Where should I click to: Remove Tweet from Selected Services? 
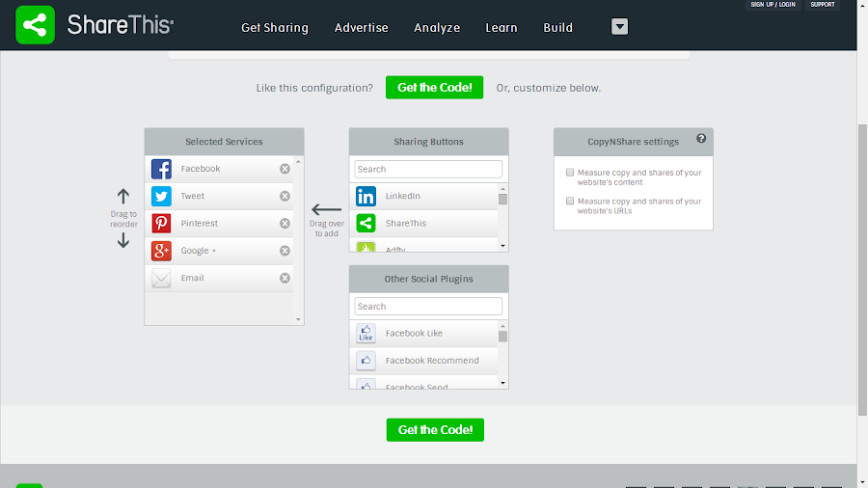pos(285,196)
